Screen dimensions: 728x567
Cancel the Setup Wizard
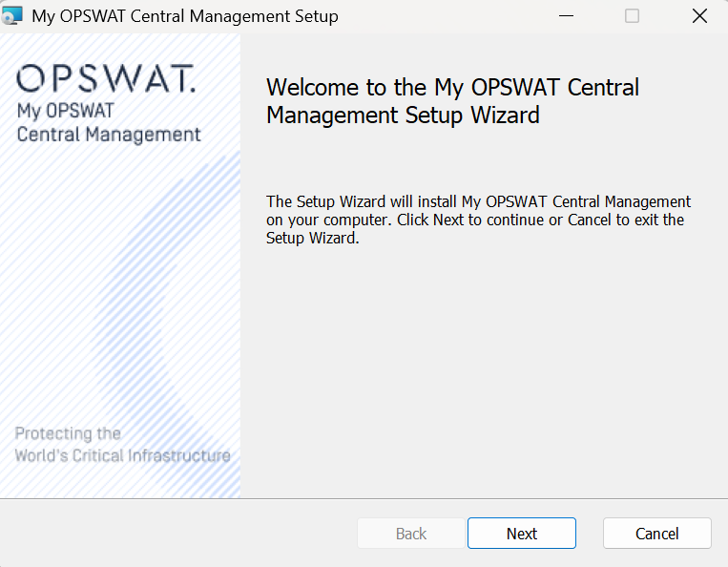coord(657,533)
